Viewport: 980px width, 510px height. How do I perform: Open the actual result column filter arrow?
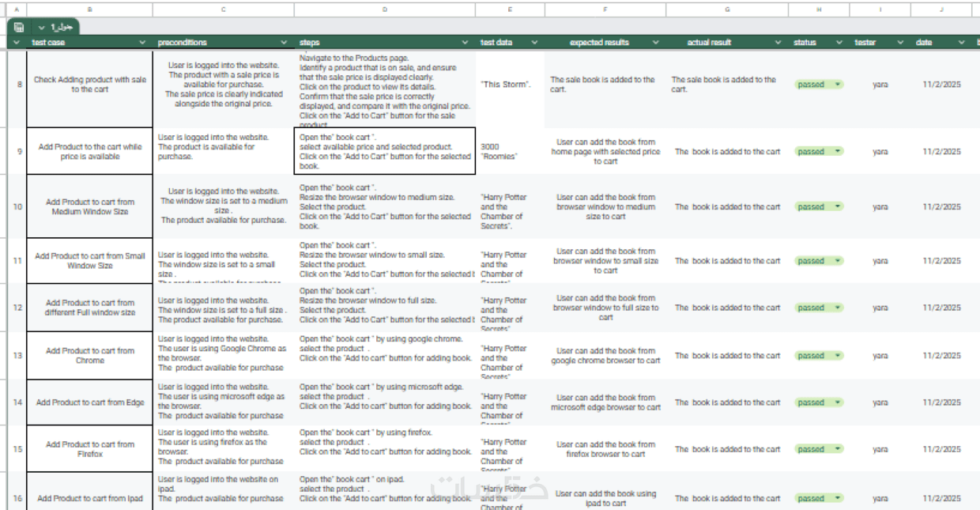point(778,43)
